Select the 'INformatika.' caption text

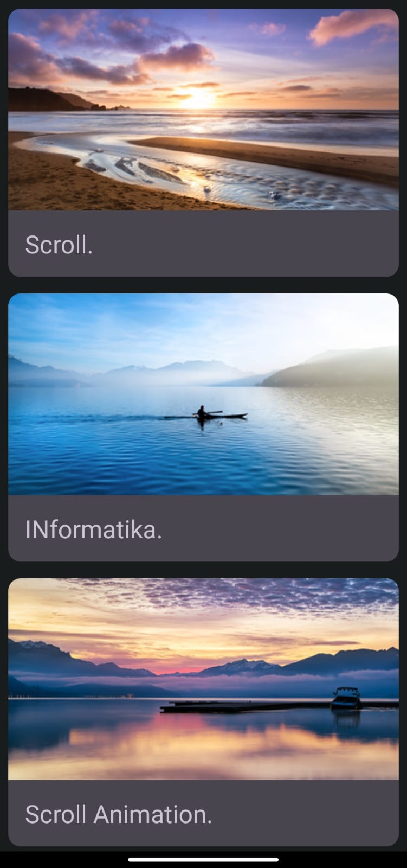94,529
